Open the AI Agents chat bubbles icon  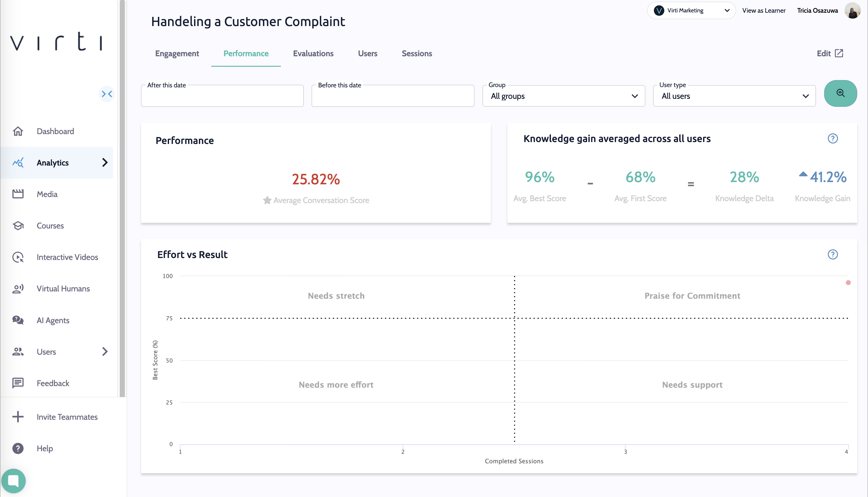coord(18,320)
